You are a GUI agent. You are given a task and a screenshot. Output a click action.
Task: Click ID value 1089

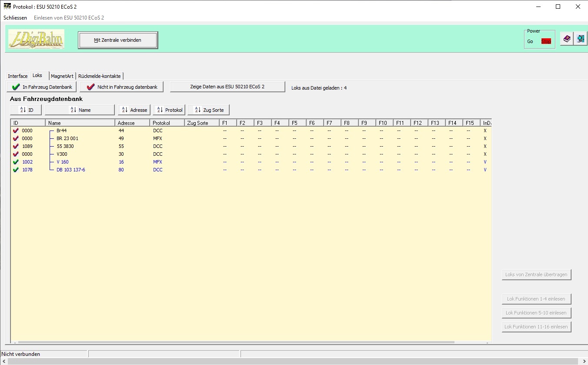[27, 146]
